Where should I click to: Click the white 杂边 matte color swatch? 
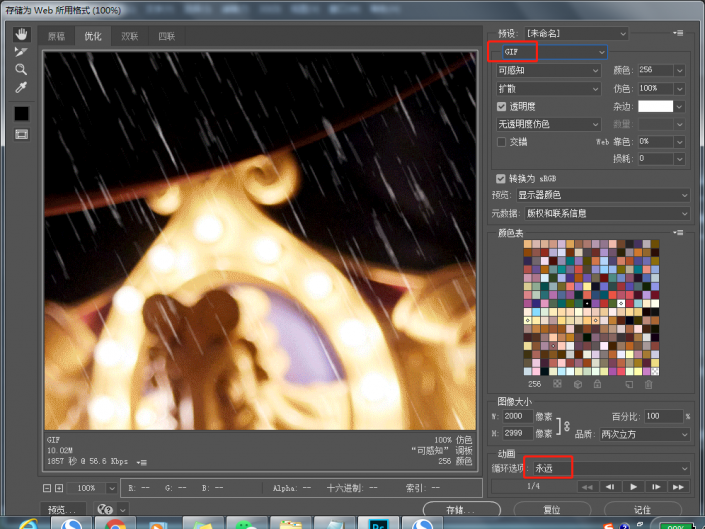click(655, 106)
